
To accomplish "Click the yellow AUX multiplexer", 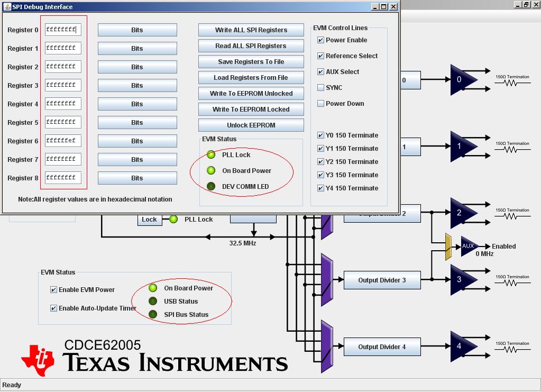I will pos(448,247).
